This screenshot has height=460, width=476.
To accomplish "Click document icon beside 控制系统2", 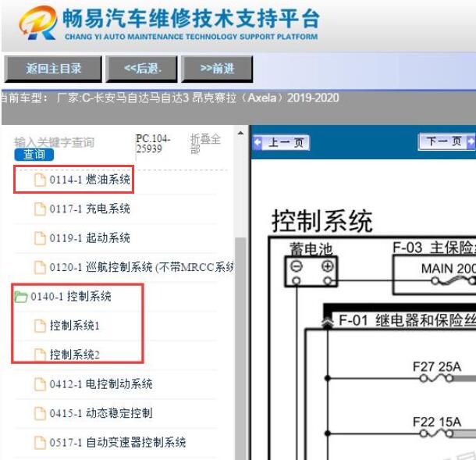I will pyautogui.click(x=40, y=355).
